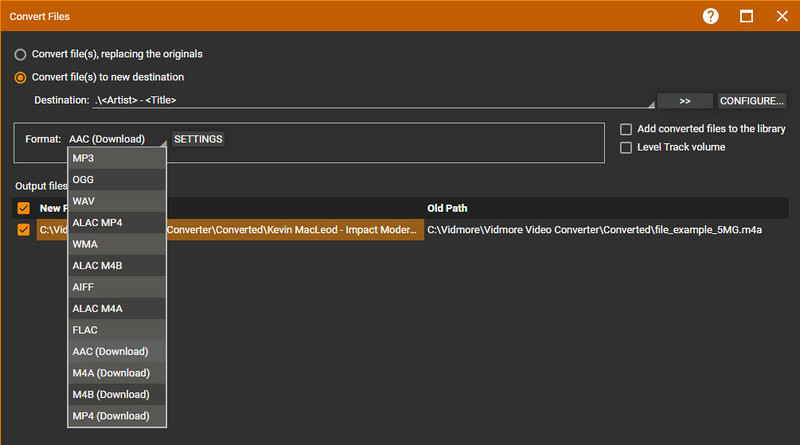Uncheck the Kevin MacLeod file row checkbox

[x=23, y=230]
